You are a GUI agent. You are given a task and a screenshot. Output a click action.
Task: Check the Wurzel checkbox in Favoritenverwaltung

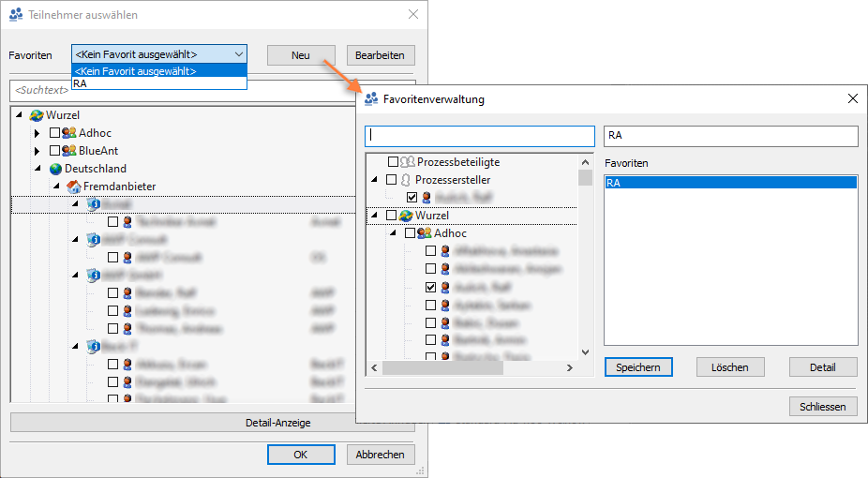point(392,216)
